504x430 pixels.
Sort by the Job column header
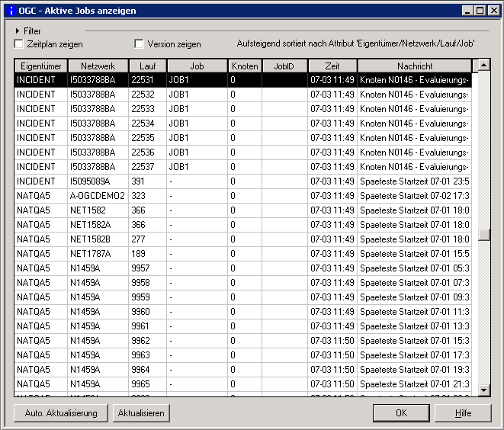tap(197, 66)
